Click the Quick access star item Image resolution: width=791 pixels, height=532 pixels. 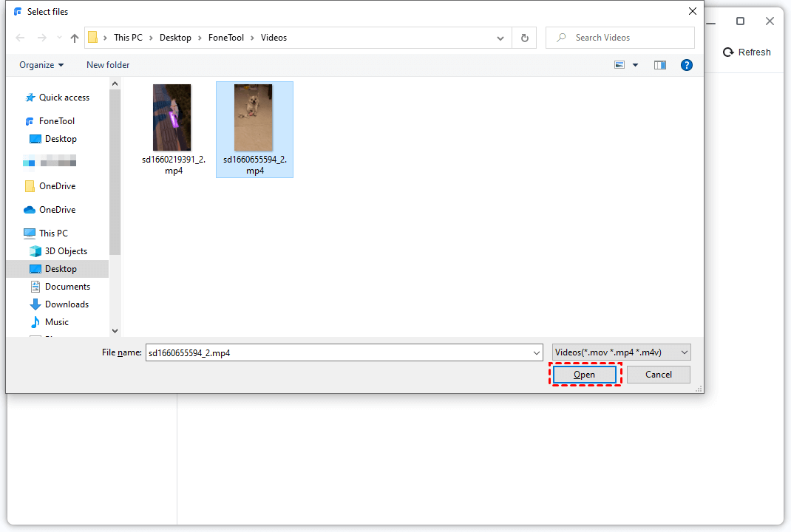click(64, 98)
